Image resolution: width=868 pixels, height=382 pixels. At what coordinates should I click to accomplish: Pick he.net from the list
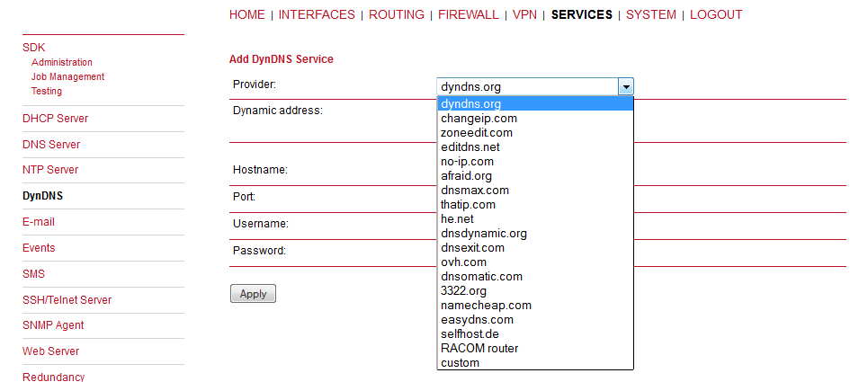click(x=535, y=219)
